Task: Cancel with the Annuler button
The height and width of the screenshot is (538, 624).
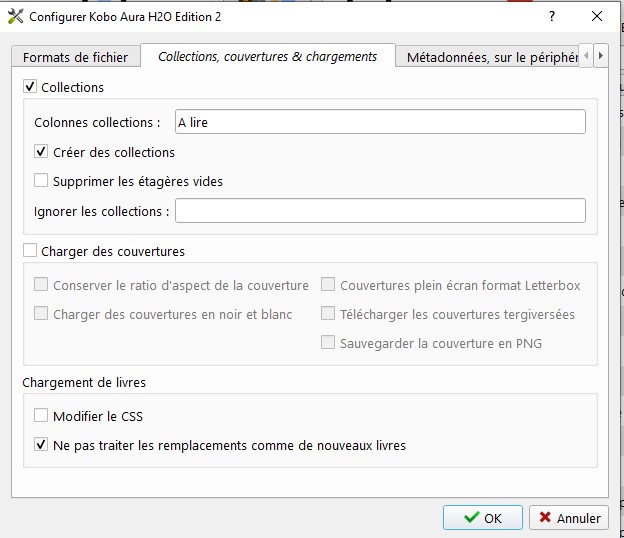Action: [x=569, y=518]
